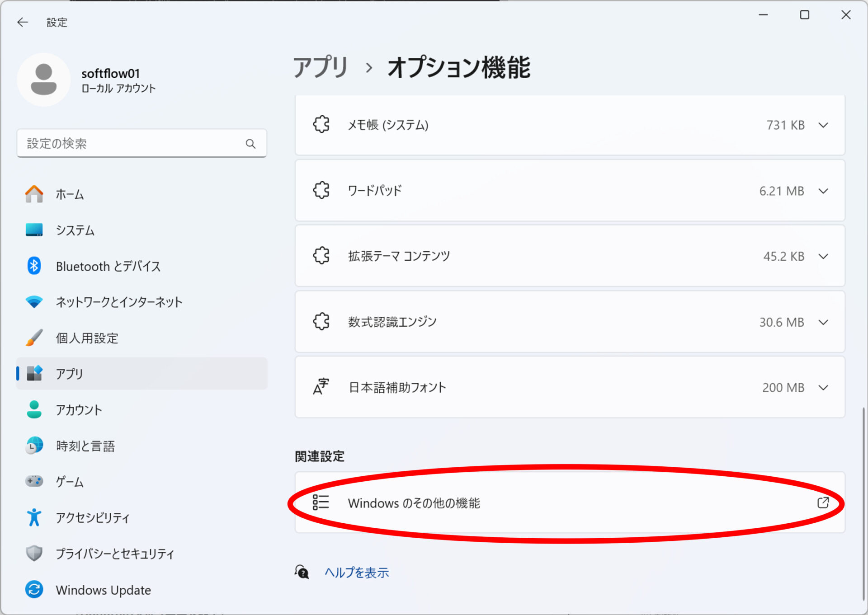Click the システム monitor icon
Screen dimensions: 868x615
coord(34,230)
